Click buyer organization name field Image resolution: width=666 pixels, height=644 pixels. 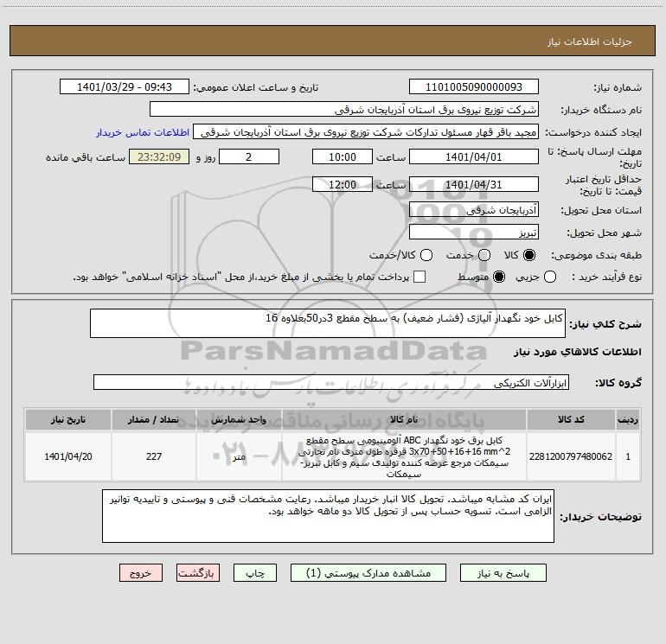point(344,109)
